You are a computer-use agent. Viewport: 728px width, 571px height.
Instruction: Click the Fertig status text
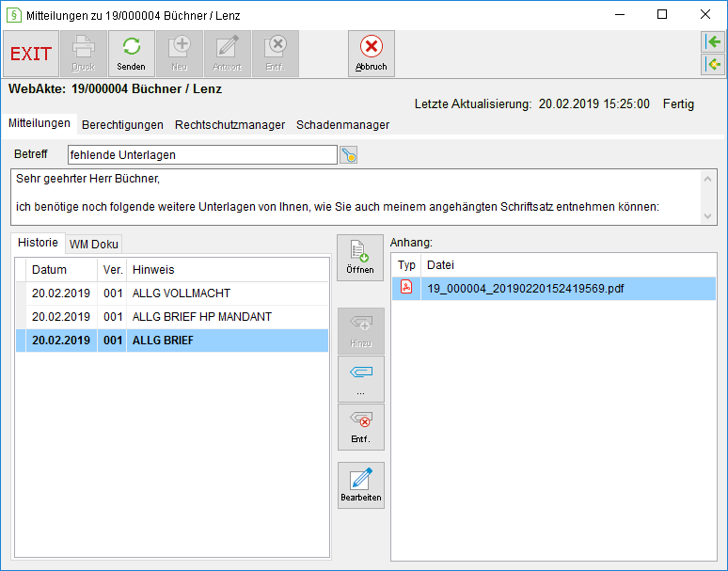(x=678, y=104)
